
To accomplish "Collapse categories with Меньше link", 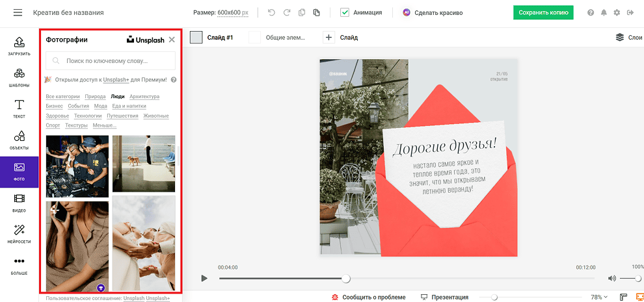I will [x=104, y=125].
